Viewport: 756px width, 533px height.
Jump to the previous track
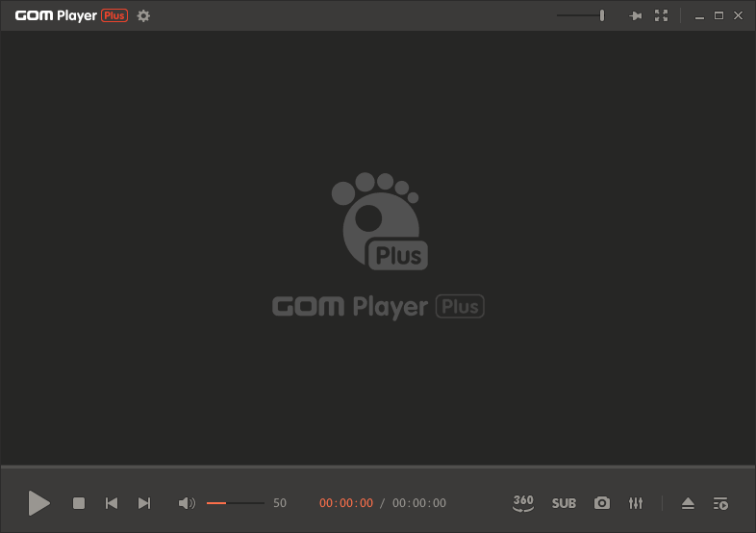[x=112, y=503]
